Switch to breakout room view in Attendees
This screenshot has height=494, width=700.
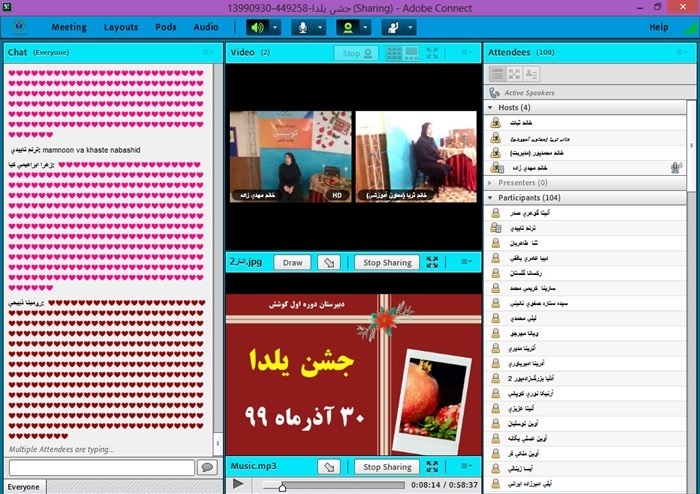click(514, 73)
